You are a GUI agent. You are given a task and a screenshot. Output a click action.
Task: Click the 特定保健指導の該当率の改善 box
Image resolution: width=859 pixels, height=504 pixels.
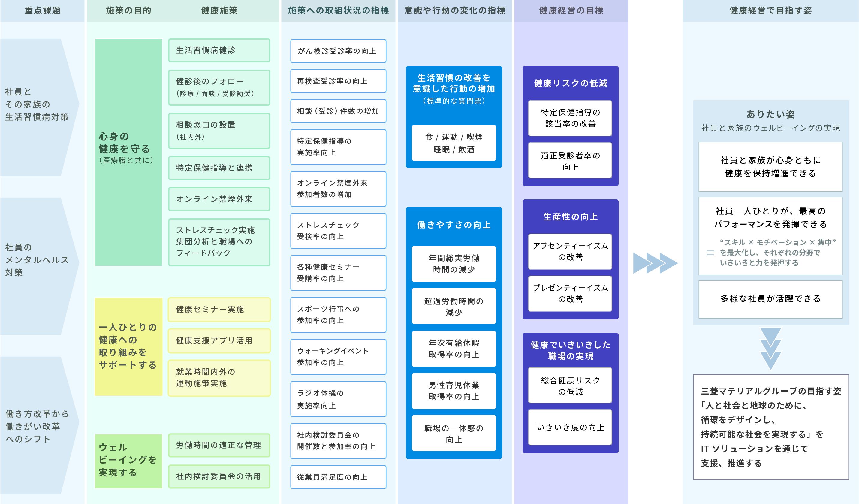click(x=570, y=118)
